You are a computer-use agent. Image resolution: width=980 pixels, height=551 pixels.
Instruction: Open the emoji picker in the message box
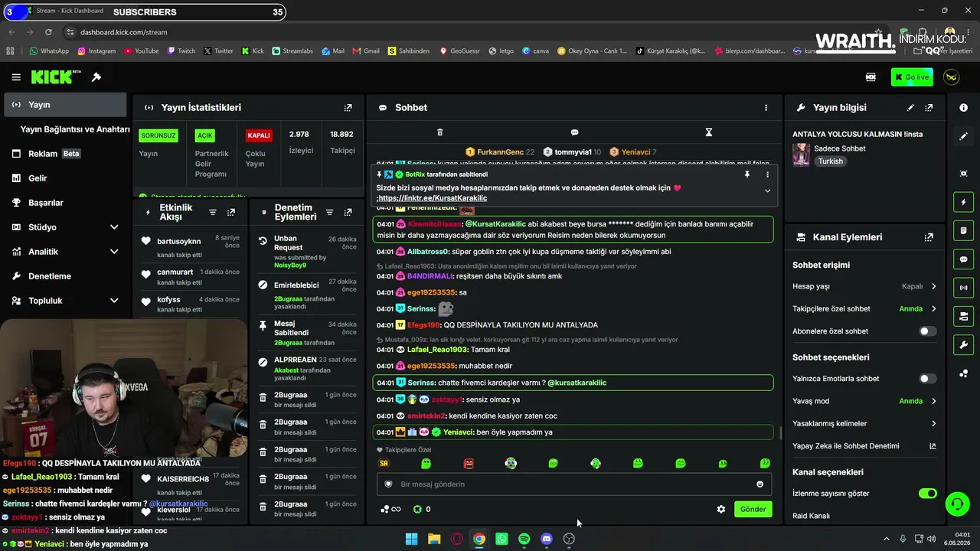759,484
